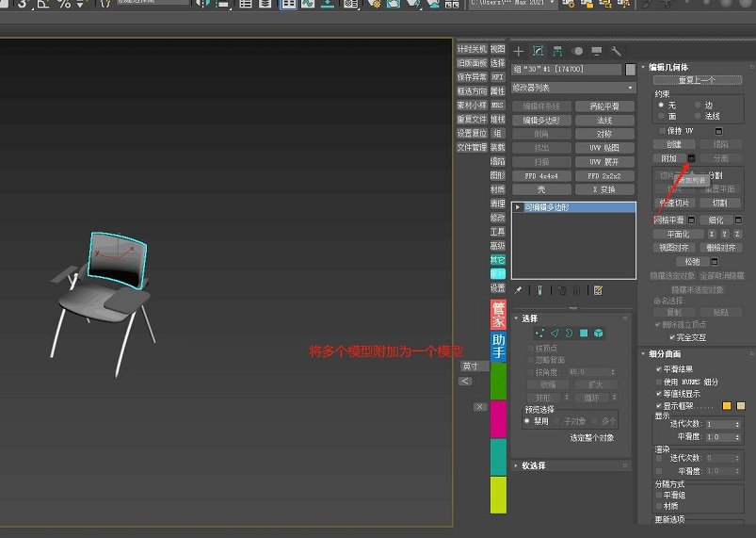Open the Motion panel icon
The height and width of the screenshot is (538, 756).
click(x=577, y=51)
